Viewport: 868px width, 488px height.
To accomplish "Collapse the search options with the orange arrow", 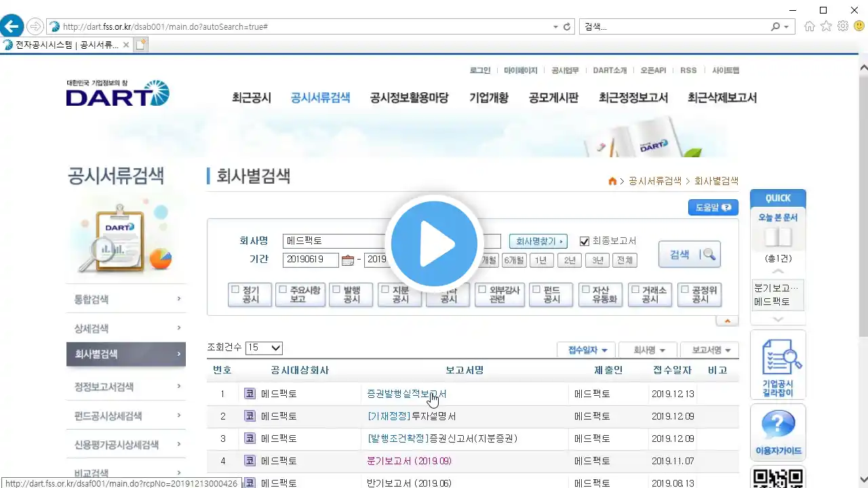I will click(727, 321).
